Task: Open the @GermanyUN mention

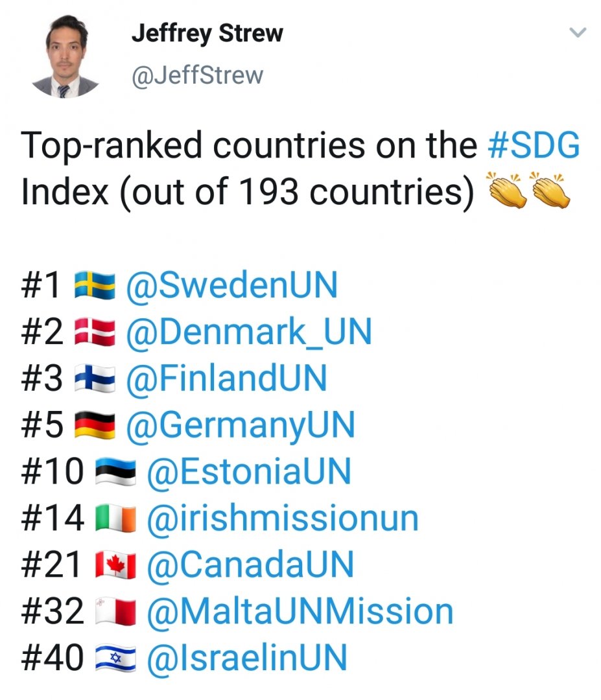Action: pos(241,426)
